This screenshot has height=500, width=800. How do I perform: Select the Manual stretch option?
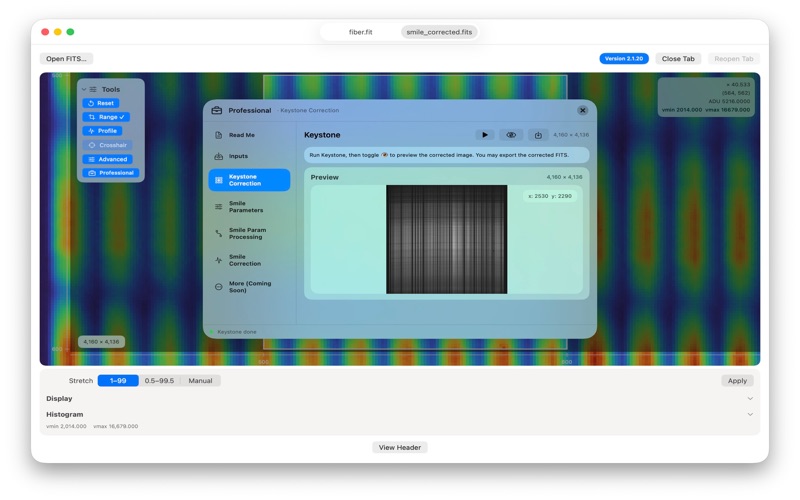click(201, 381)
